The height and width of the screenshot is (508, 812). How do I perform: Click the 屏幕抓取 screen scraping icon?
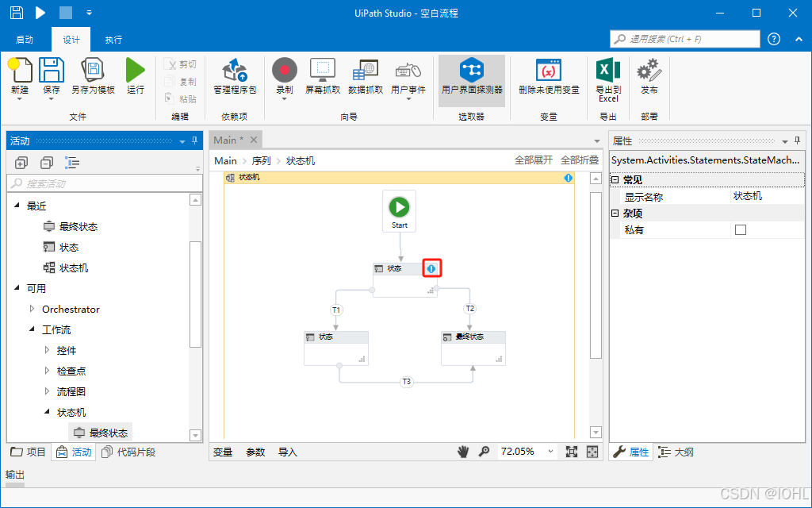tap(323, 70)
